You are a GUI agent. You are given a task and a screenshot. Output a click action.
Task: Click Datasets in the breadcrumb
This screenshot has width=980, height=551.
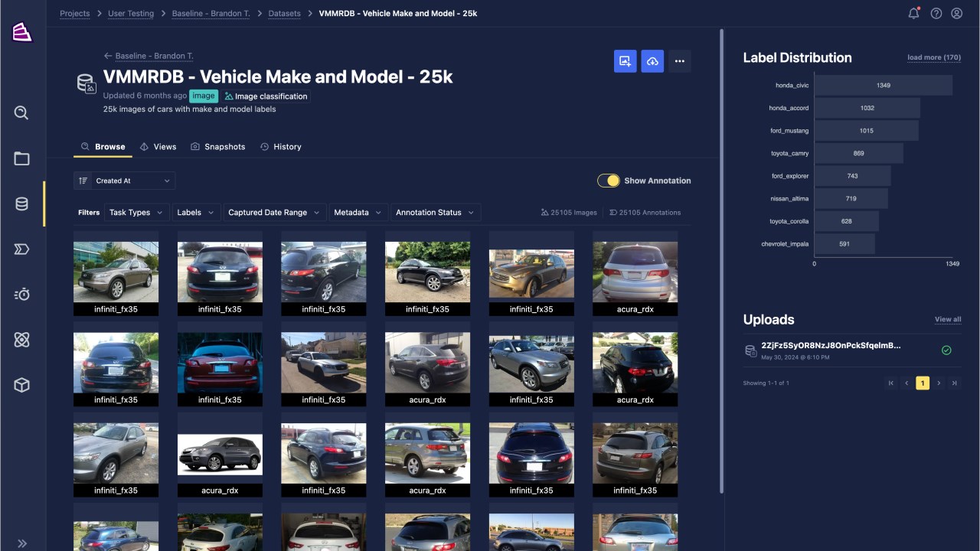click(x=285, y=13)
